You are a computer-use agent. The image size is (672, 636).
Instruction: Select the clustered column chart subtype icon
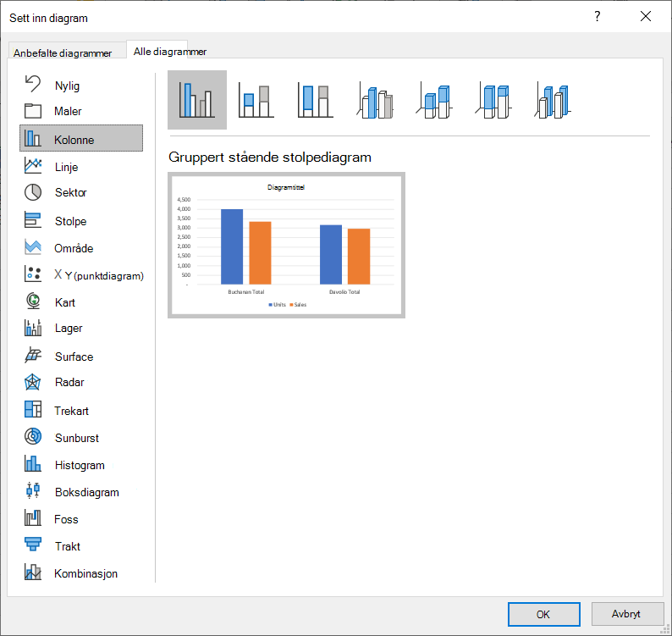197,100
